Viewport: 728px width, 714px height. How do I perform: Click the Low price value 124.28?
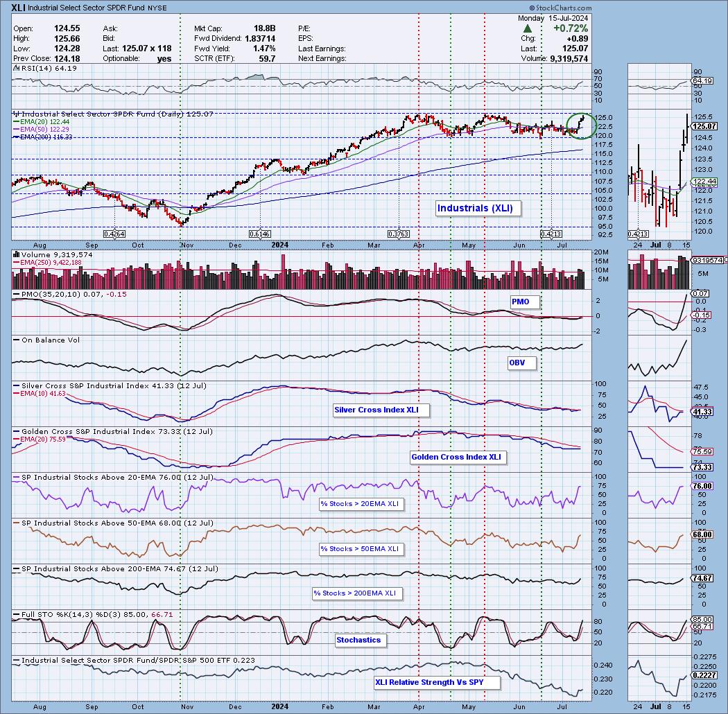[x=67, y=49]
